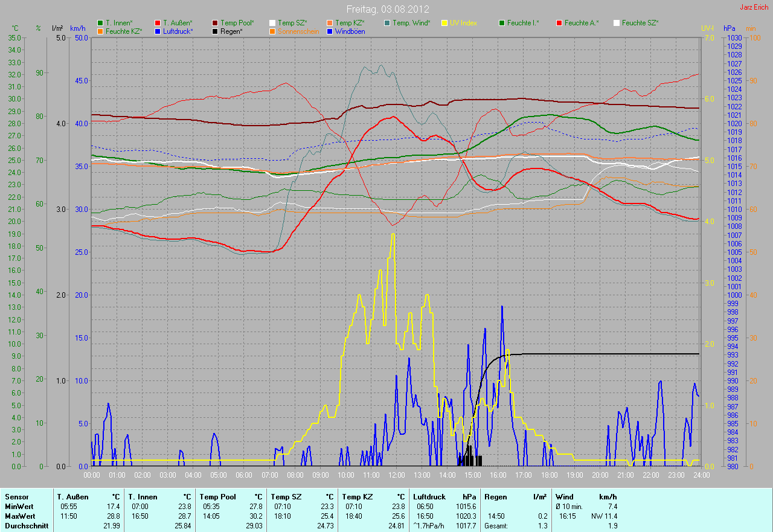The height and width of the screenshot is (532, 773).
Task: Select the 'Luftdruck*' legend label
Action: pyautogui.click(x=178, y=31)
